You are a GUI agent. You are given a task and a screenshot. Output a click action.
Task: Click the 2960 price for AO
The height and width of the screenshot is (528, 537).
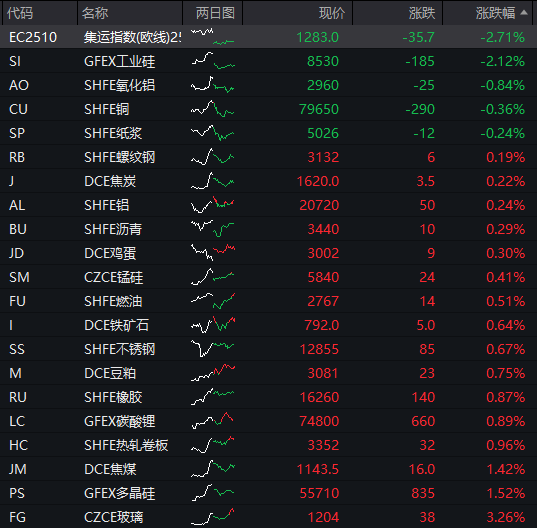coord(323,86)
